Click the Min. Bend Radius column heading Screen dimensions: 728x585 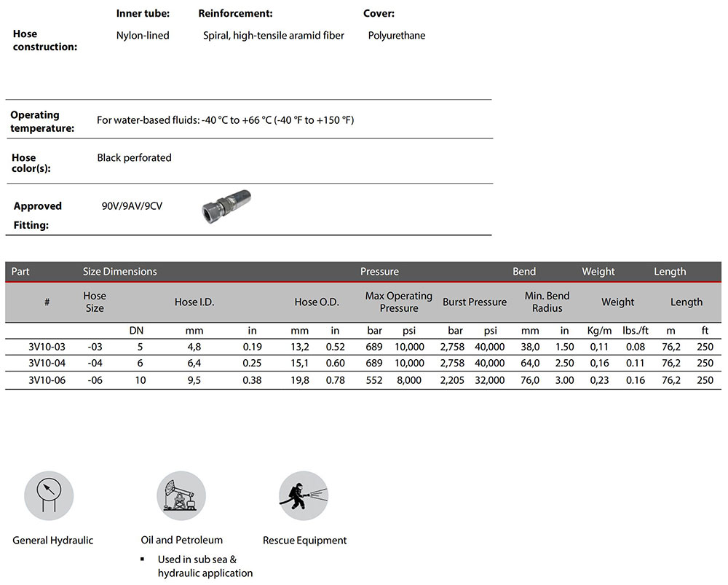point(547,302)
